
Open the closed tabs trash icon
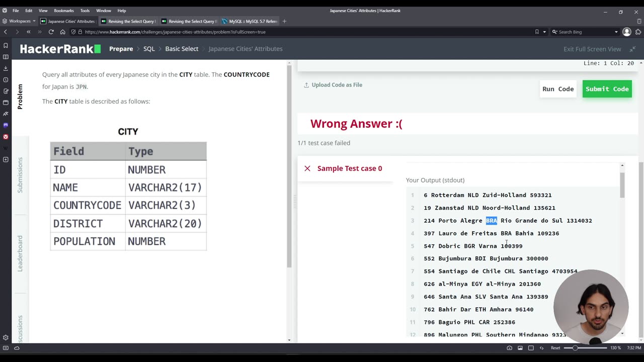tap(639, 21)
